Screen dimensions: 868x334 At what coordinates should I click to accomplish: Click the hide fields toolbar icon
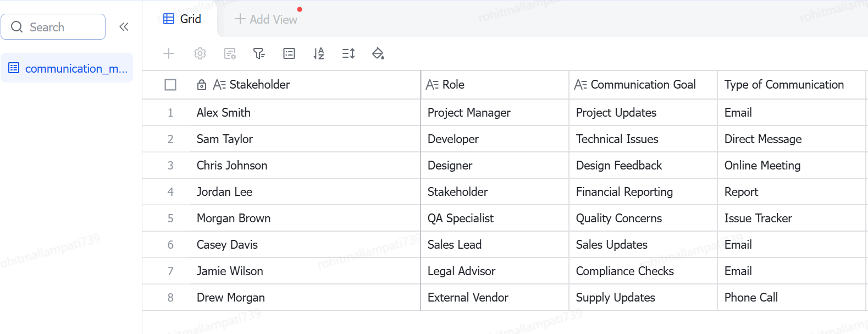click(230, 53)
